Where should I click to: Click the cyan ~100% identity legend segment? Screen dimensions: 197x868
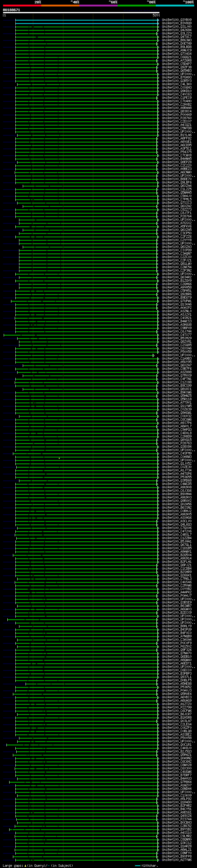click(175, 6)
